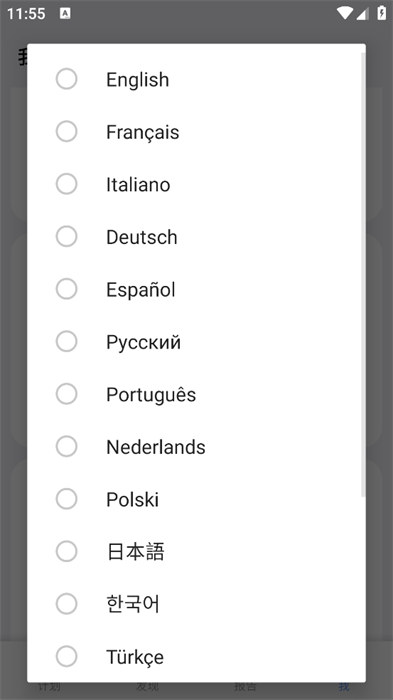Choose the Français radio button
Screen dimensions: 393x700
click(67, 132)
